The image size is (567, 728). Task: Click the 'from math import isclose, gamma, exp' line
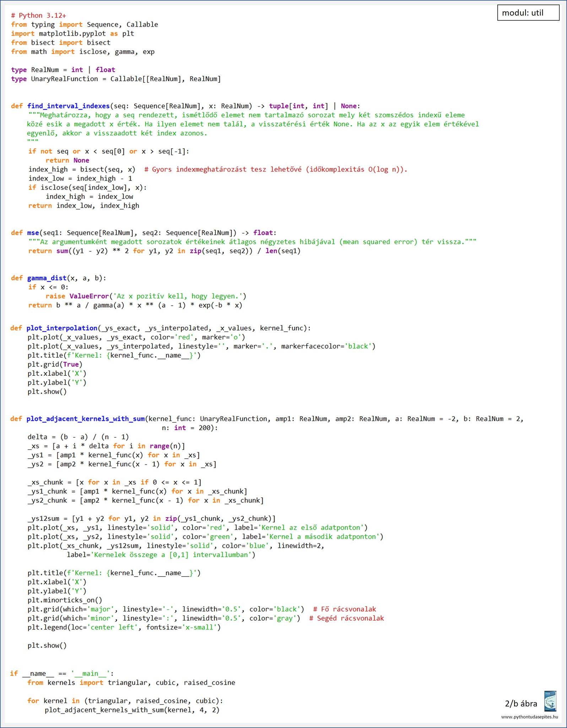point(83,52)
